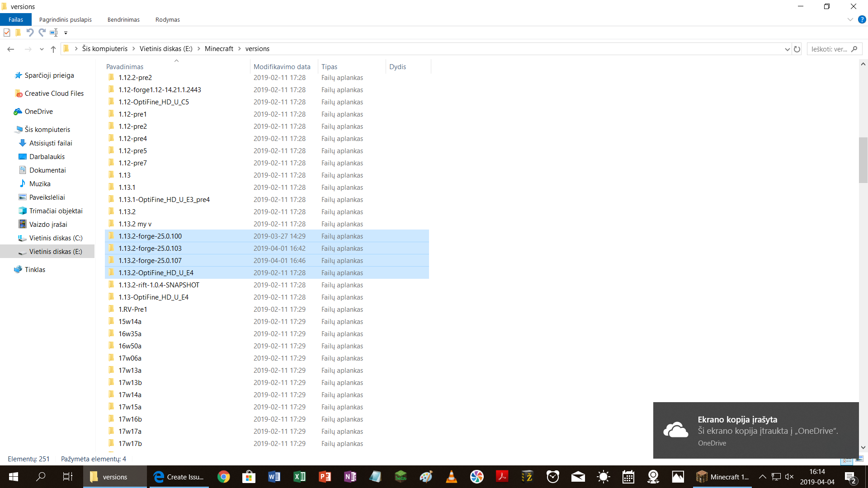868x488 pixels.
Task: Open the Failas menu tab
Action: [x=16, y=19]
